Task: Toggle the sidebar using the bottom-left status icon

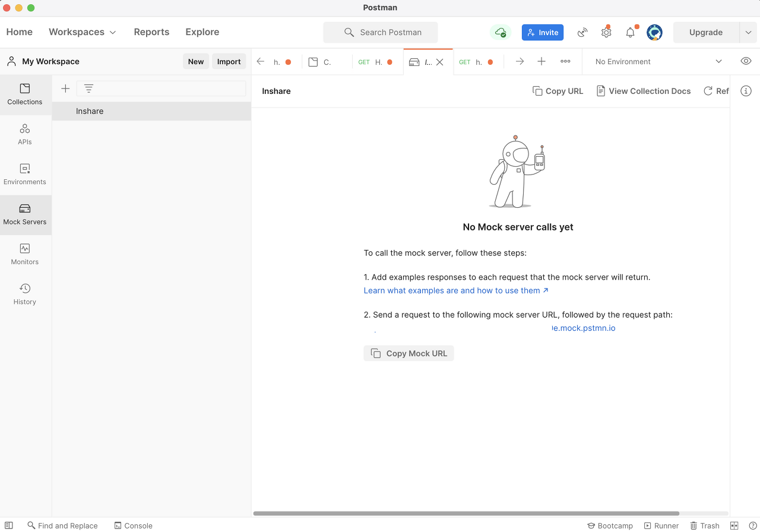Action: (9, 525)
